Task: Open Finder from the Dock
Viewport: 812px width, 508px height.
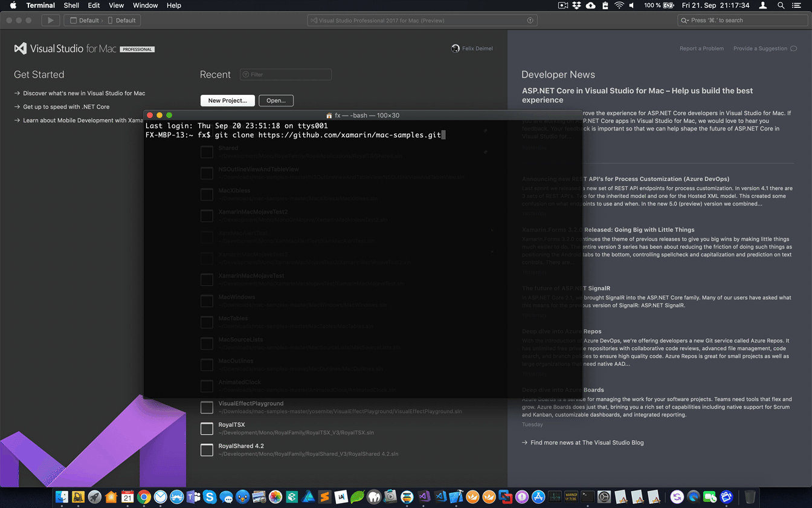Action: [x=62, y=497]
